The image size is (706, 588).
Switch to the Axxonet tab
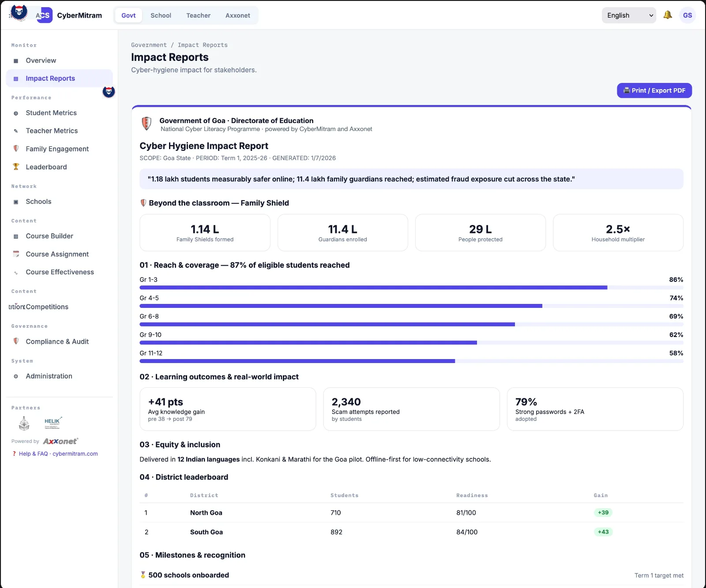[x=237, y=15]
